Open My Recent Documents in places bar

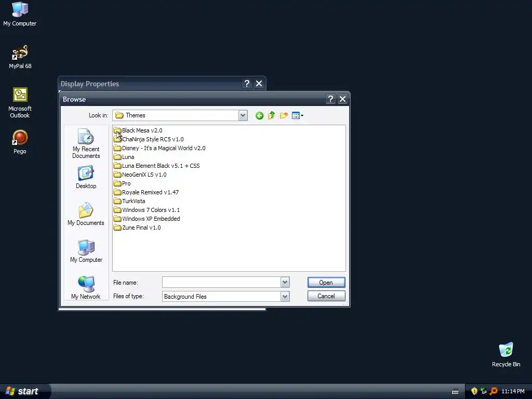[x=86, y=143]
